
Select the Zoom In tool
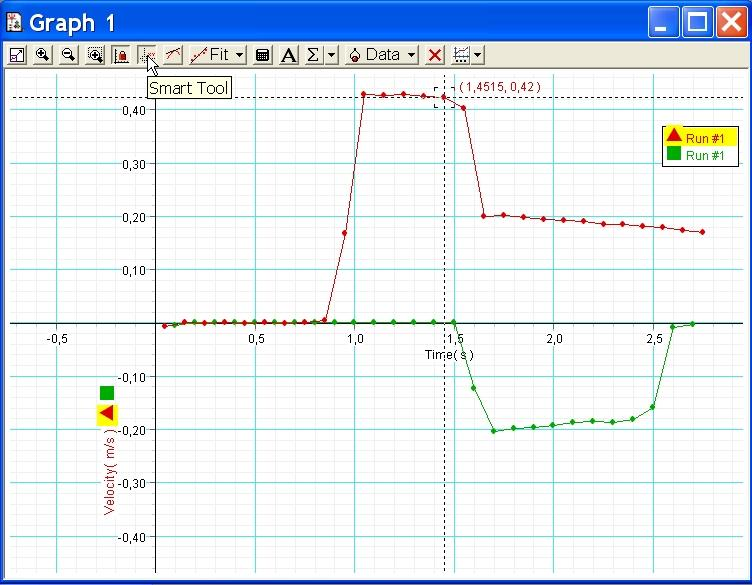coord(43,55)
